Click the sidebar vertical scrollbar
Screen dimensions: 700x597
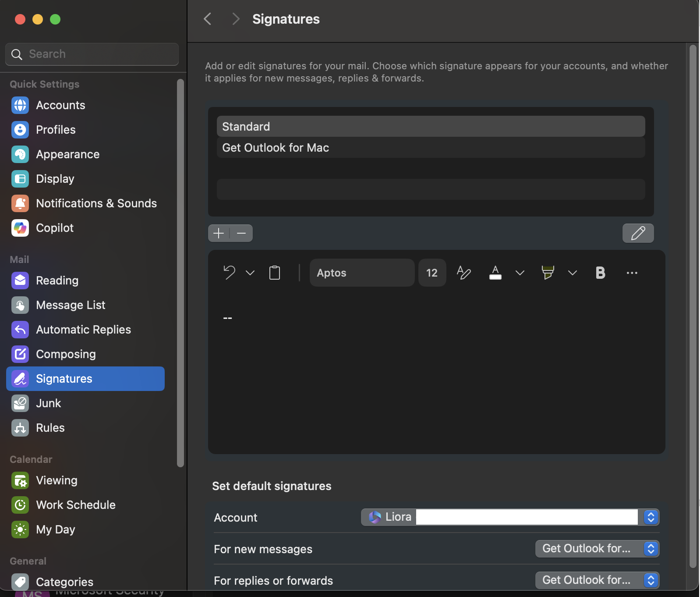180,273
